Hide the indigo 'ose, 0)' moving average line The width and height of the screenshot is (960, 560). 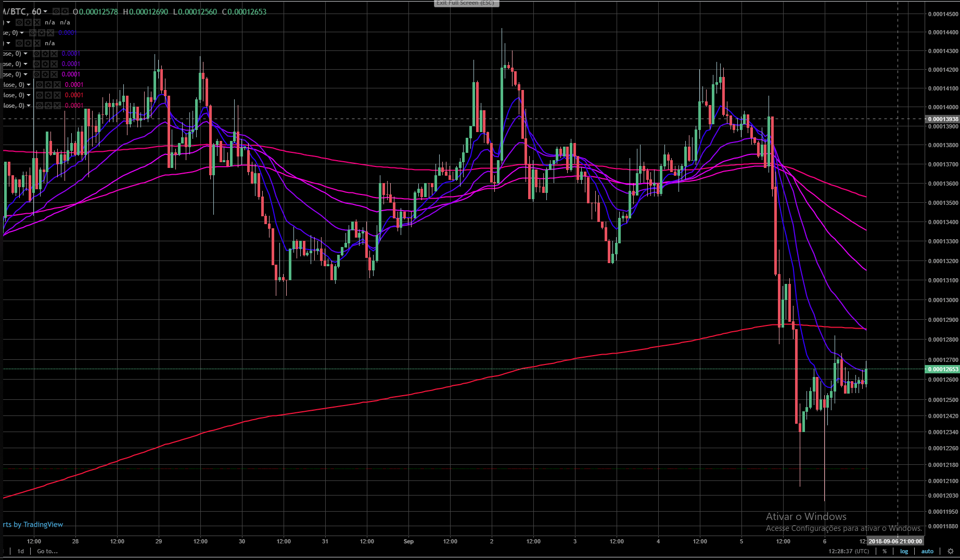tap(36, 54)
